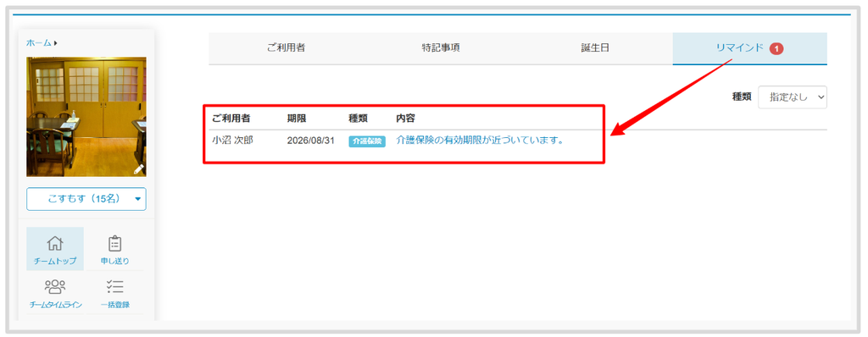Click the 期限 column header
This screenshot has width=868, height=337.
pos(296,119)
